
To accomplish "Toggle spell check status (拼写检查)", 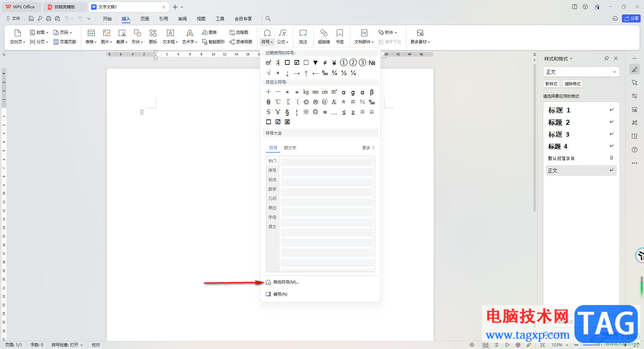I will pos(67,345).
